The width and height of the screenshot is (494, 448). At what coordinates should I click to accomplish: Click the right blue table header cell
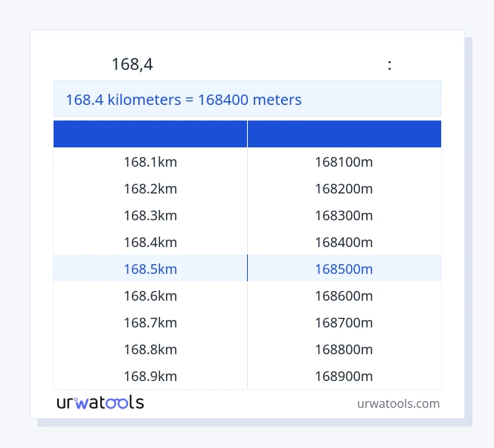pyautogui.click(x=344, y=134)
